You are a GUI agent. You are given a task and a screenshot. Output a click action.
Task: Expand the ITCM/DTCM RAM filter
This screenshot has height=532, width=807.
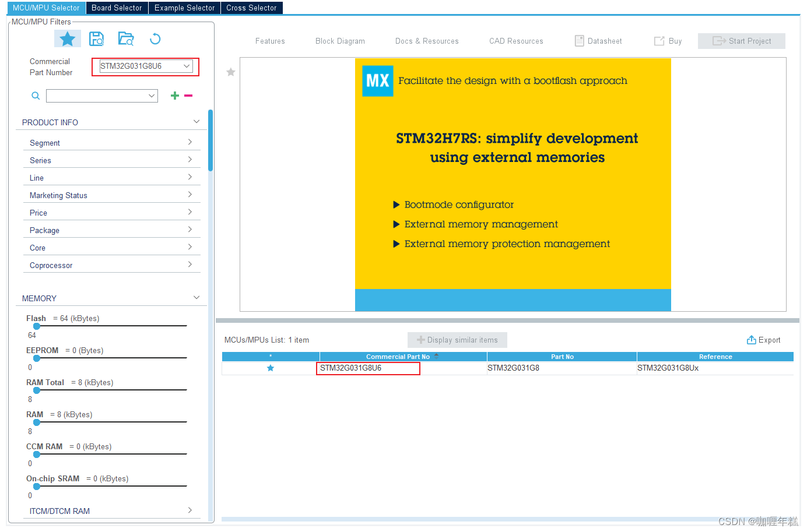pos(111,511)
